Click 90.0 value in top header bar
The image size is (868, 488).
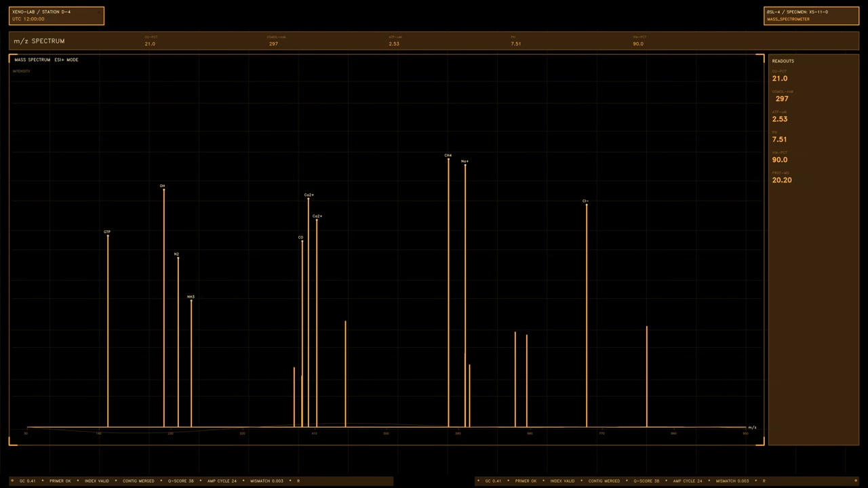tap(638, 43)
